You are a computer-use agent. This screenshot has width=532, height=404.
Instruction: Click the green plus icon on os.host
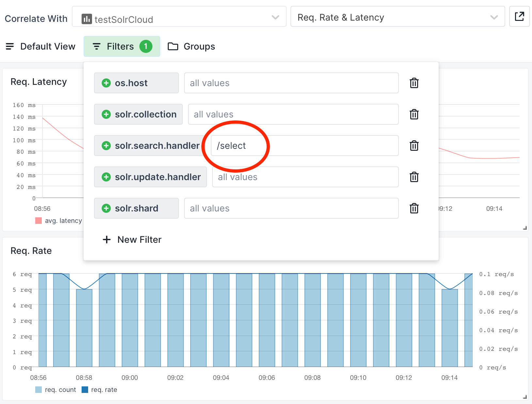coord(106,83)
